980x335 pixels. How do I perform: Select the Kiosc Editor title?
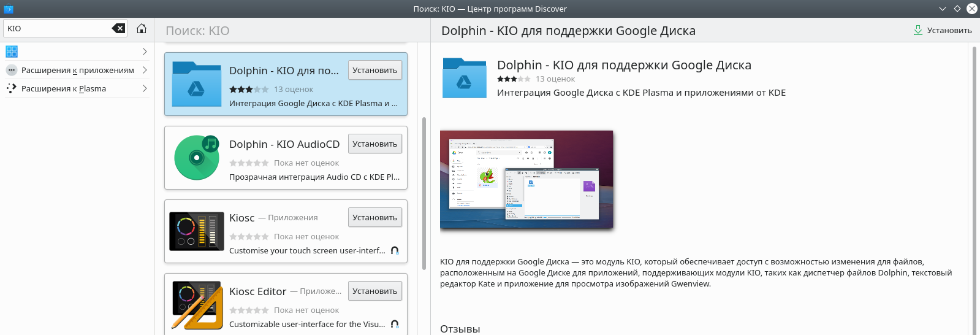257,291
